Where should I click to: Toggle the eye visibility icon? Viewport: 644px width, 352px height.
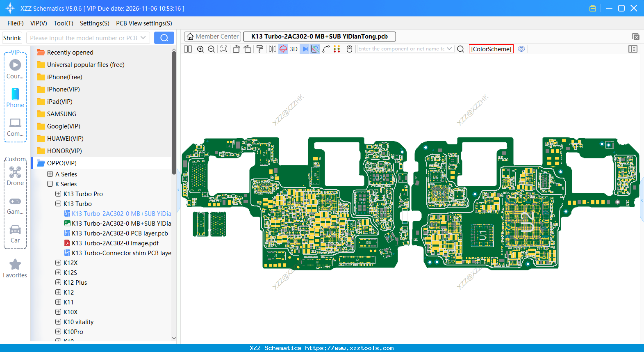point(521,49)
